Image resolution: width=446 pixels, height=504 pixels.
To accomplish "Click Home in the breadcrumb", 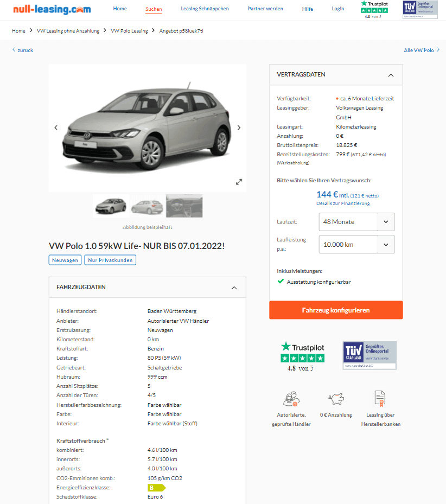I will [x=18, y=31].
